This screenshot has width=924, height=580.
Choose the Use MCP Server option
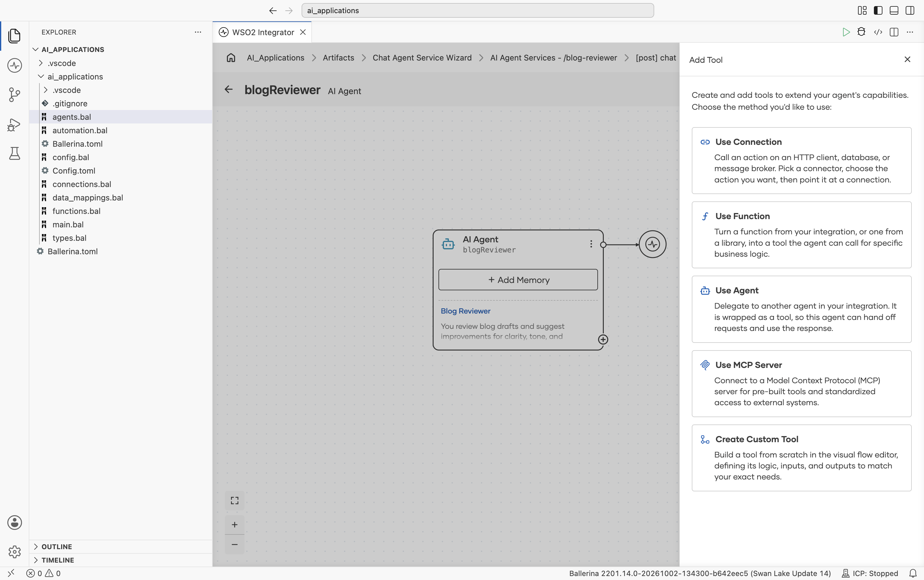(801, 384)
